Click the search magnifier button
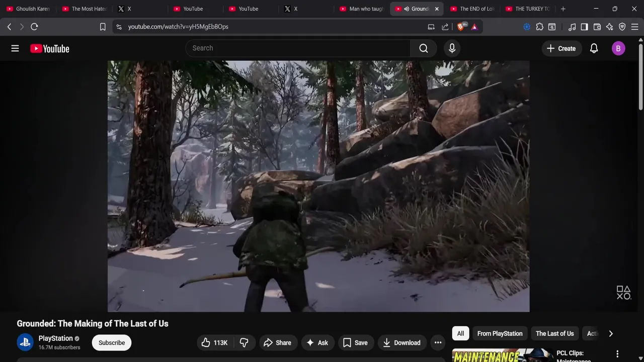Image resolution: width=644 pixels, height=362 pixels. [x=424, y=48]
